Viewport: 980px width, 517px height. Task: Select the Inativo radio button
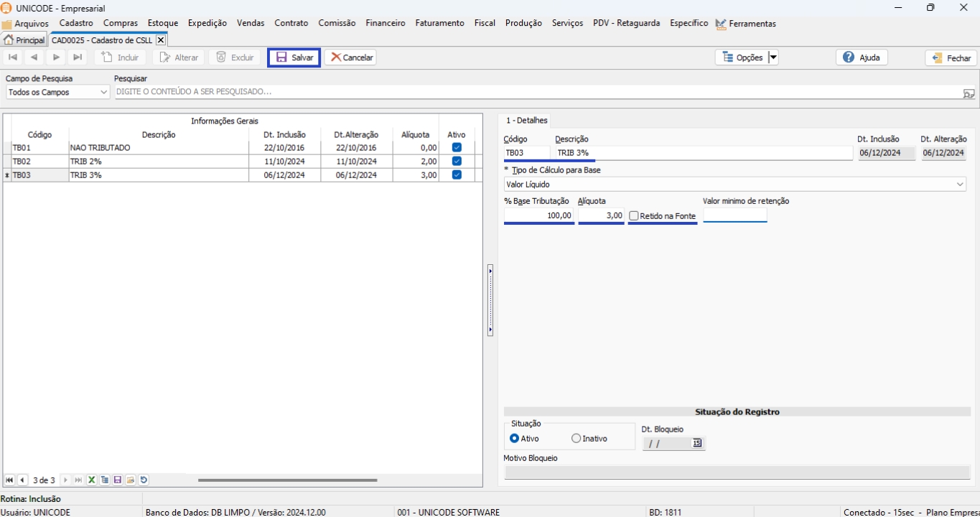point(577,439)
